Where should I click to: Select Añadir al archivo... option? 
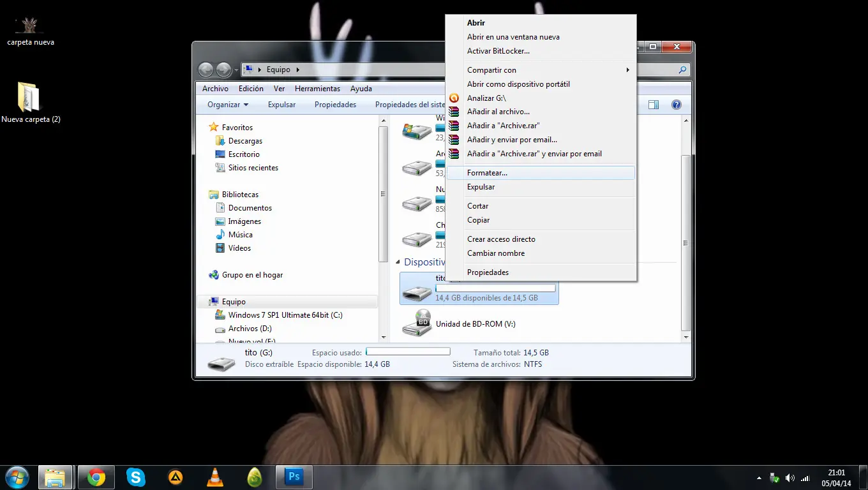[x=541, y=112]
